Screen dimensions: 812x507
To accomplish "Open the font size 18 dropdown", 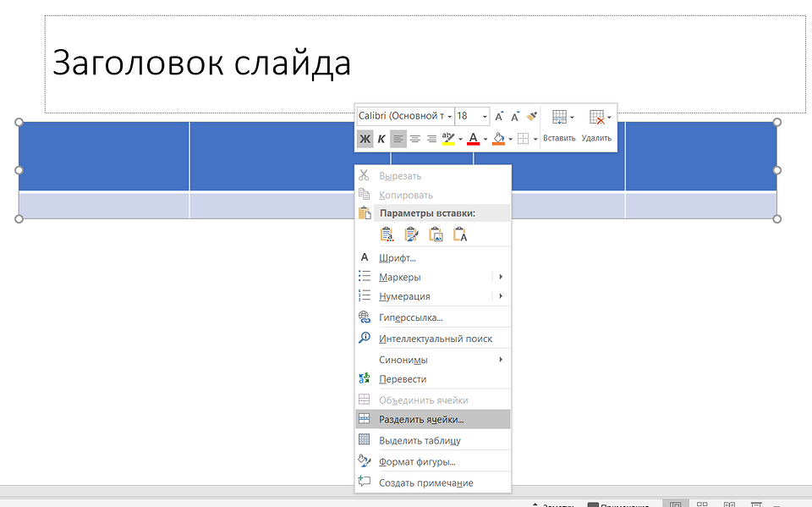I will [x=485, y=116].
